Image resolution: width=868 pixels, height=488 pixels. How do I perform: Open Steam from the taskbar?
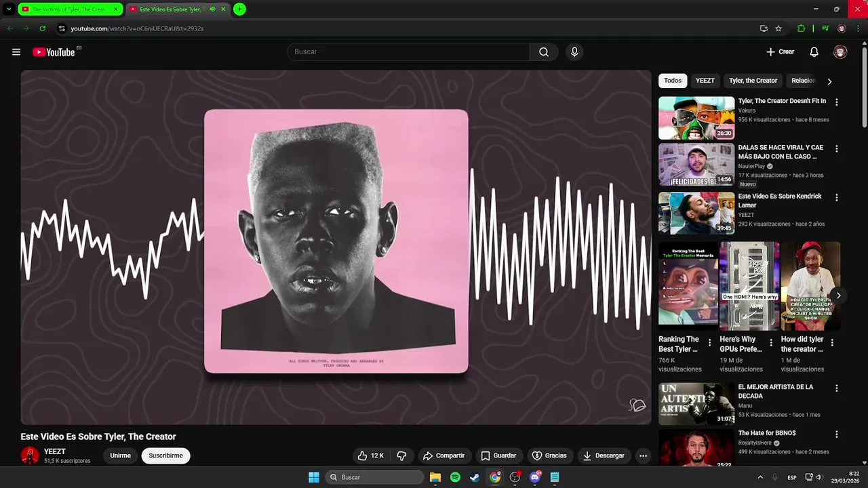pos(475,477)
